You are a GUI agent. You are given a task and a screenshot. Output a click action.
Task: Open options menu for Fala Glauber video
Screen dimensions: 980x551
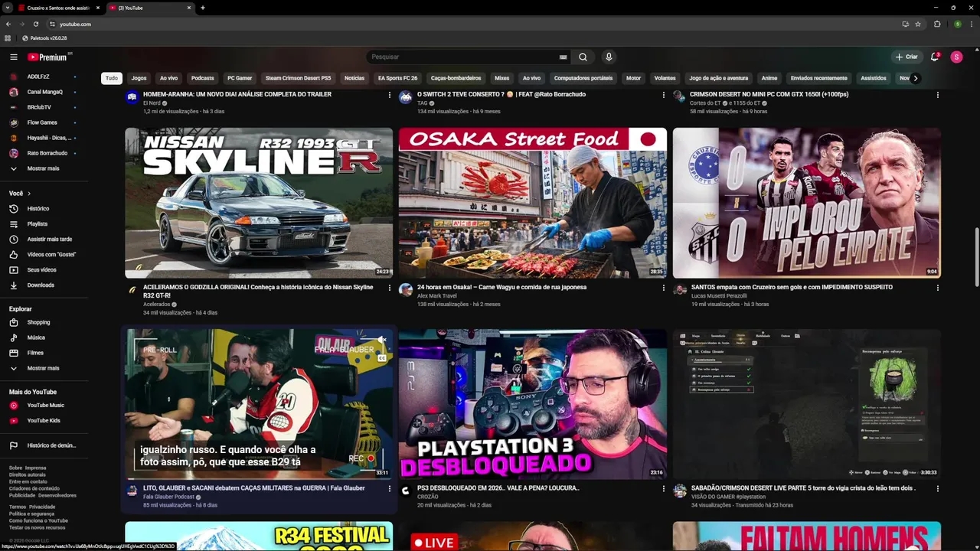point(390,488)
